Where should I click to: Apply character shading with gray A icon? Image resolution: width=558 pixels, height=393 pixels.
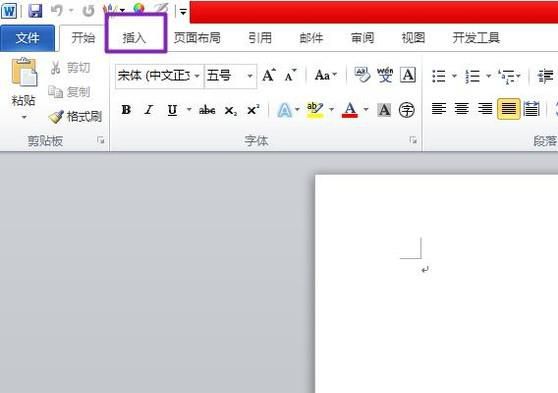click(384, 110)
